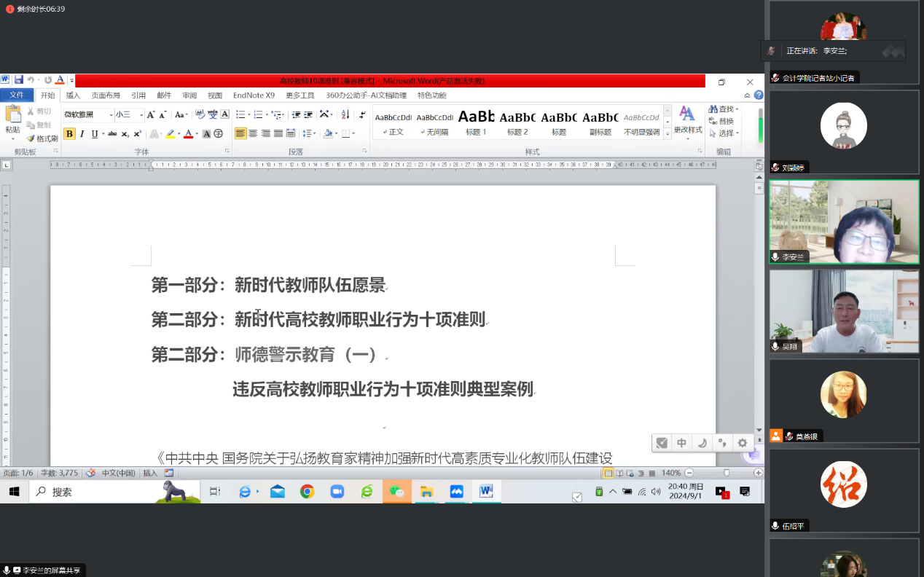This screenshot has height=577, width=924.
Task: Toggle strikethrough (abc) formatting
Action: [x=112, y=133]
